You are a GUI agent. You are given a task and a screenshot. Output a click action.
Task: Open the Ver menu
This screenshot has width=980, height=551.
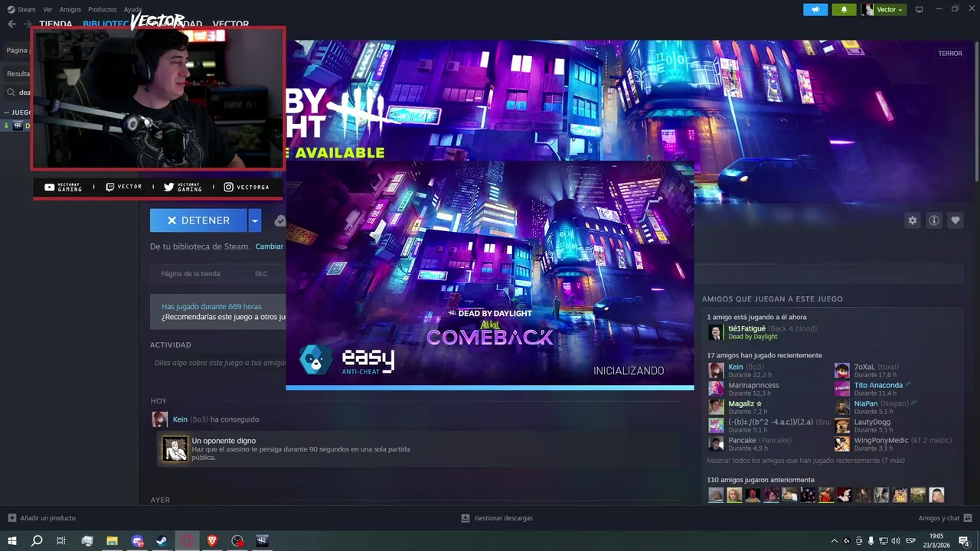47,9
